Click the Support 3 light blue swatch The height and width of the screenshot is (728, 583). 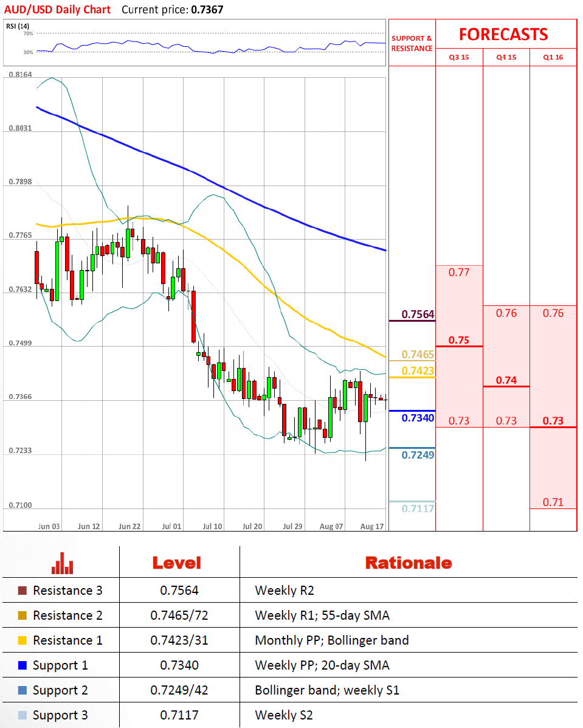pos(22,715)
